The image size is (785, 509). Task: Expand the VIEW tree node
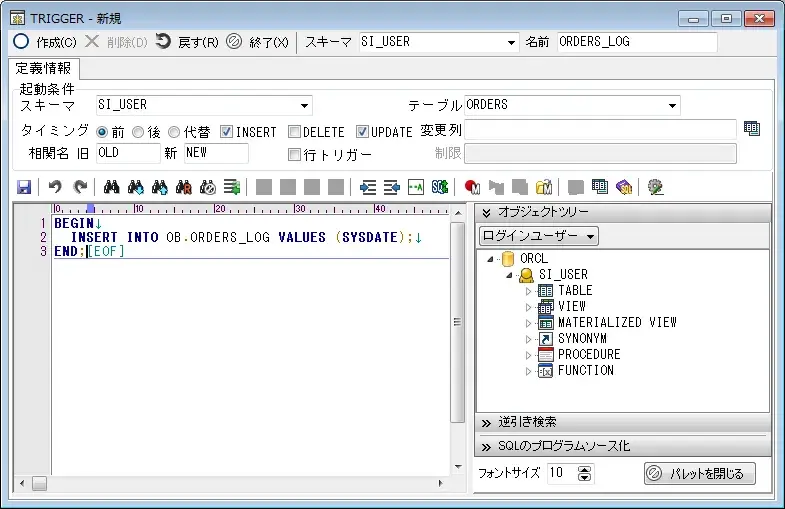pyautogui.click(x=528, y=307)
